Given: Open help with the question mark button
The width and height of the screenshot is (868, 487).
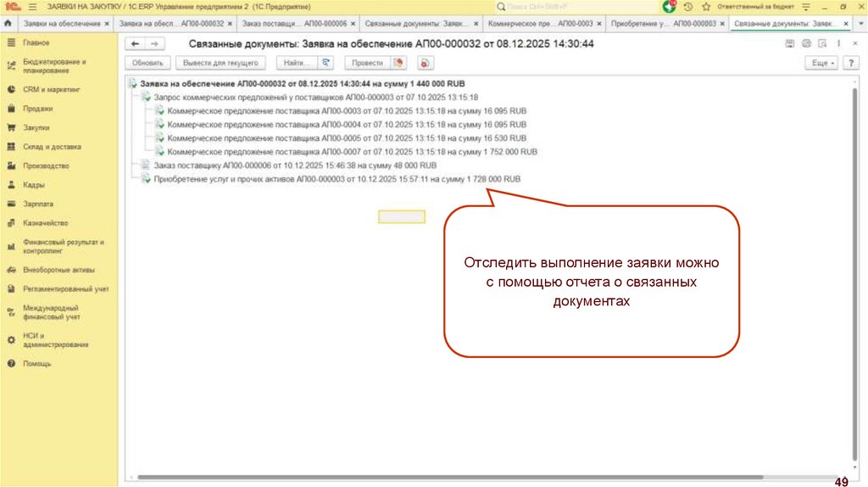Looking at the screenshot, I should (851, 63).
